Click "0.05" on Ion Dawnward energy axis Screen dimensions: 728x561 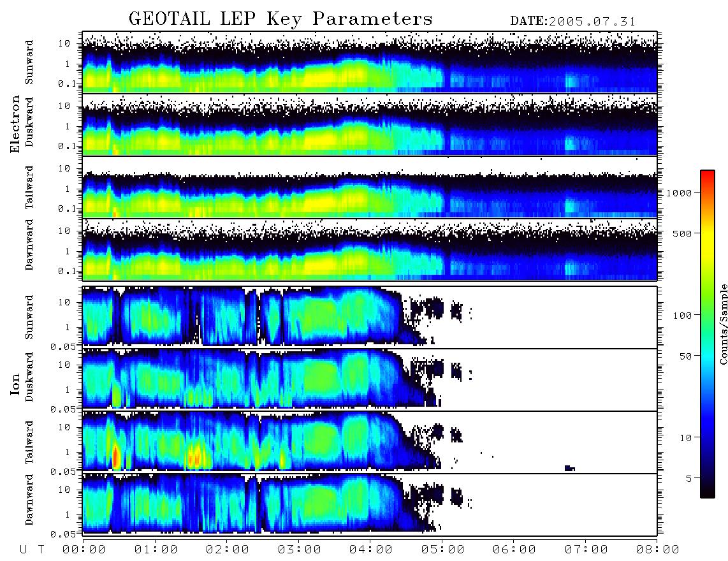[x=63, y=534]
